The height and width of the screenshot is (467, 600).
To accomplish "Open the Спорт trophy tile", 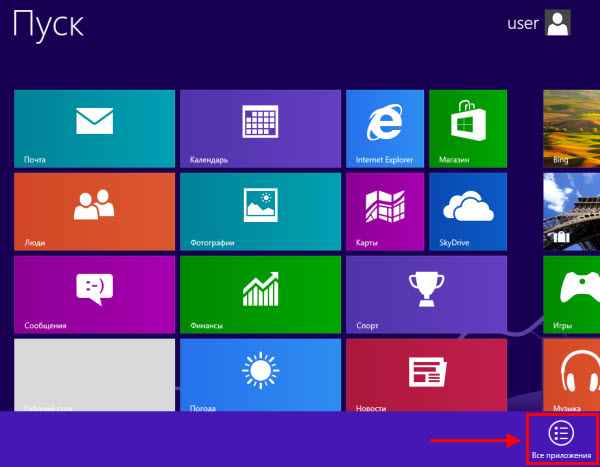I will pyautogui.click(x=425, y=293).
